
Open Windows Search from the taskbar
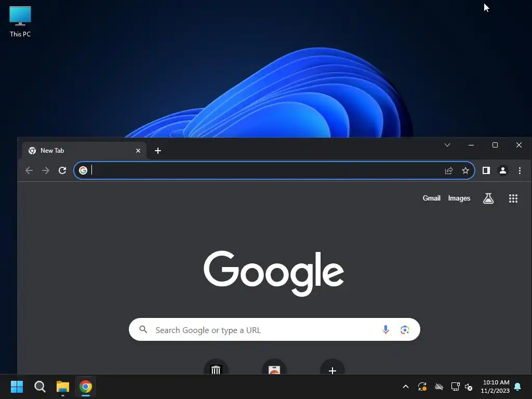pyautogui.click(x=39, y=387)
